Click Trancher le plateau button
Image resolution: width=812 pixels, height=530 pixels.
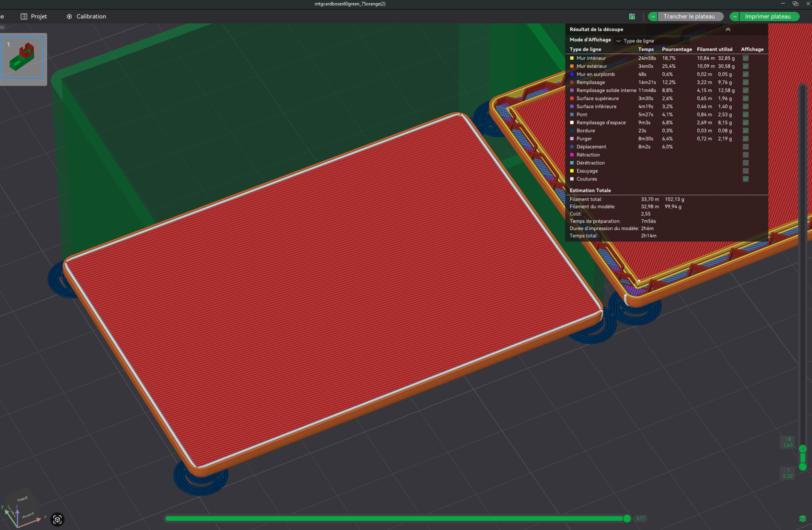689,16
